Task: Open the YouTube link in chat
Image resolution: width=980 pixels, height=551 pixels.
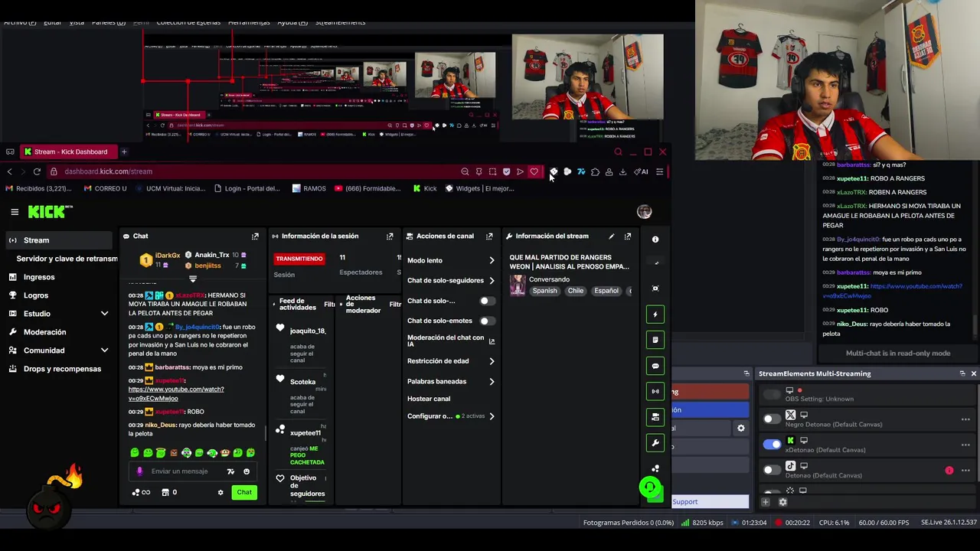Action: 176,394
